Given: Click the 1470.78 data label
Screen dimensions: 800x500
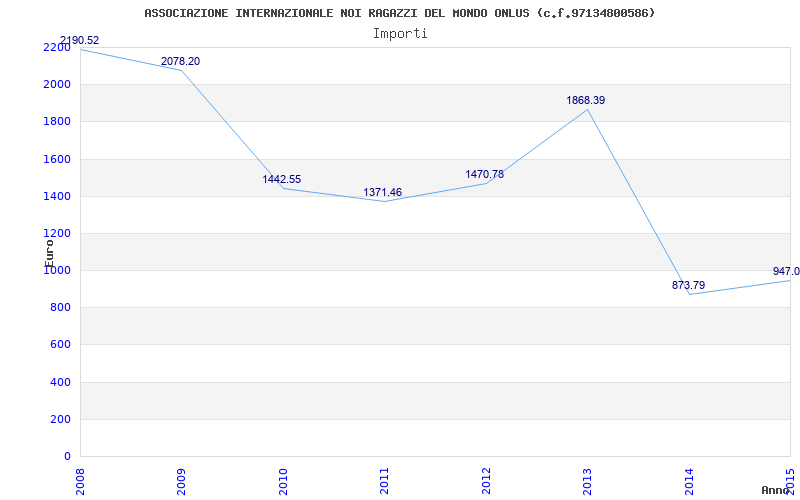Looking at the screenshot, I should (484, 174).
